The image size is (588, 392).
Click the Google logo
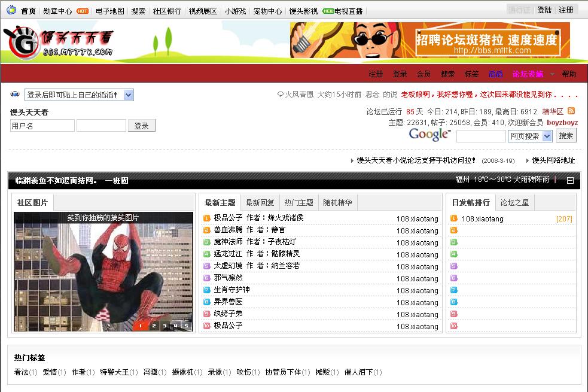(429, 135)
